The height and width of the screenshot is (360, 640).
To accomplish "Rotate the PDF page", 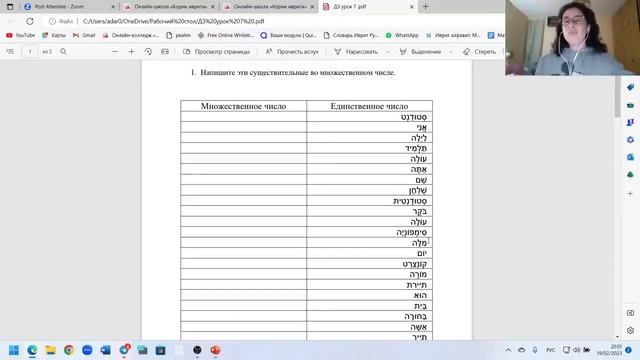I will pyautogui.click(x=148, y=51).
